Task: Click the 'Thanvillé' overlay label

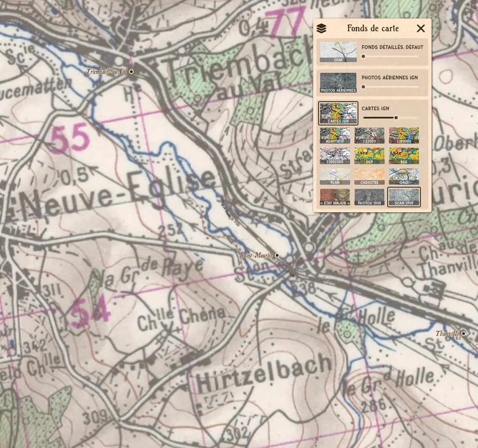Action: [x=447, y=334]
